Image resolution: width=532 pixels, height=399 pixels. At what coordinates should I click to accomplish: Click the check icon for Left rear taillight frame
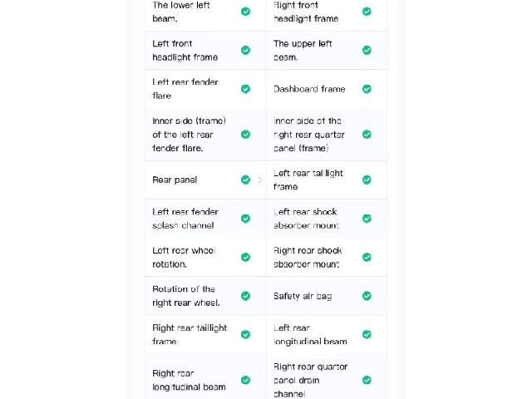pos(367,180)
